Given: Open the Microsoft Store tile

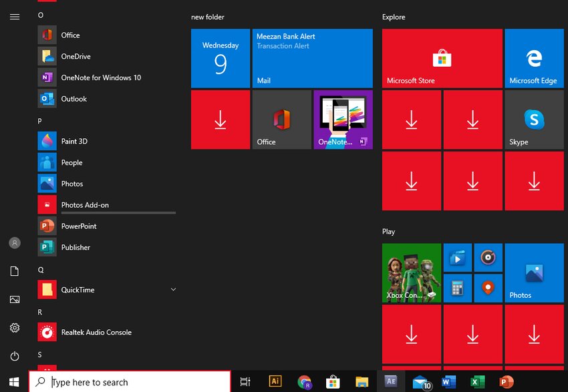Looking at the screenshot, I should pos(442,58).
